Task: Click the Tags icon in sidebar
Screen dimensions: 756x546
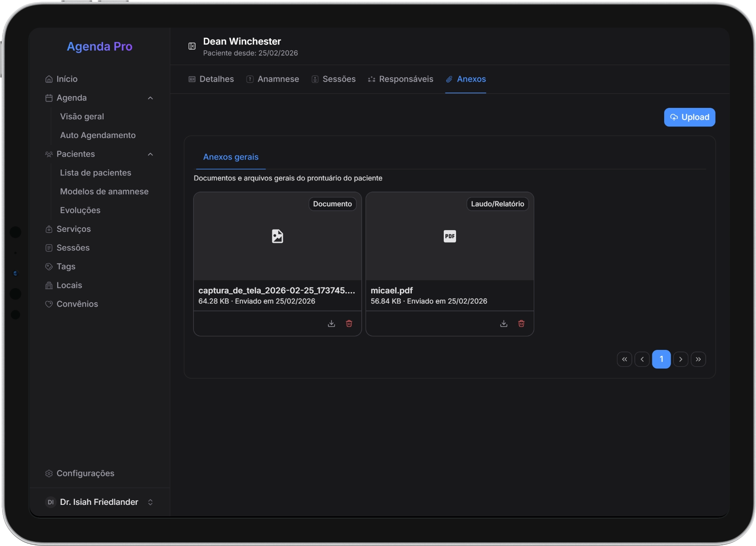Action: [49, 267]
